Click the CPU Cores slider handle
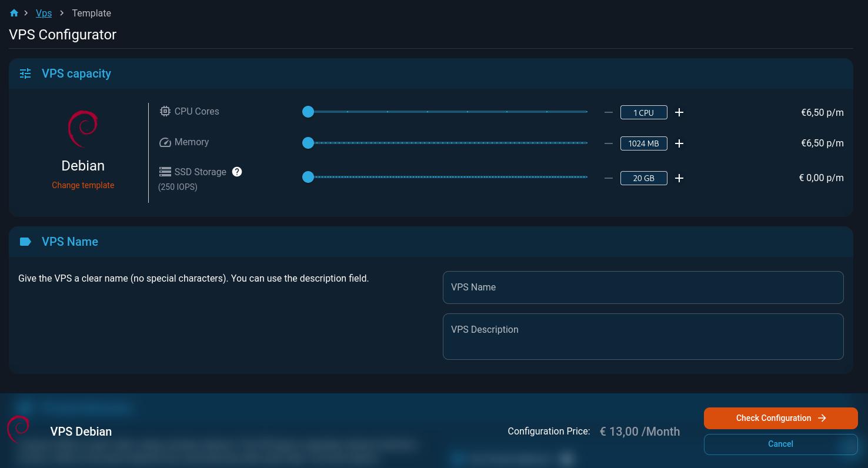This screenshot has width=868, height=468. (308, 112)
